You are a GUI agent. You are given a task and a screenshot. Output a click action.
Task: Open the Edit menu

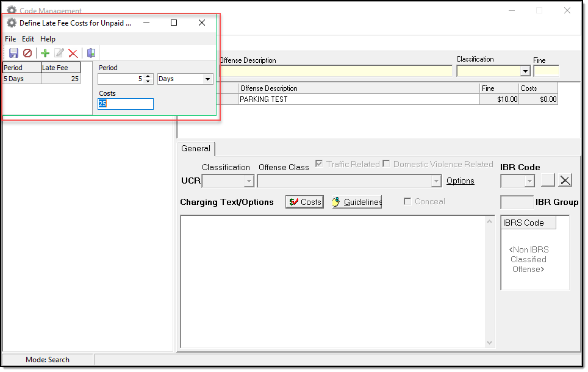tap(28, 39)
